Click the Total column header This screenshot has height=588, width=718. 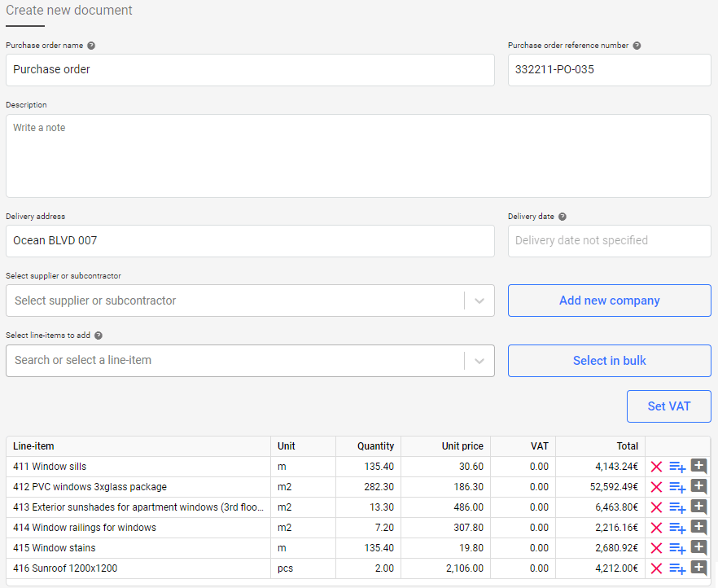point(628,446)
